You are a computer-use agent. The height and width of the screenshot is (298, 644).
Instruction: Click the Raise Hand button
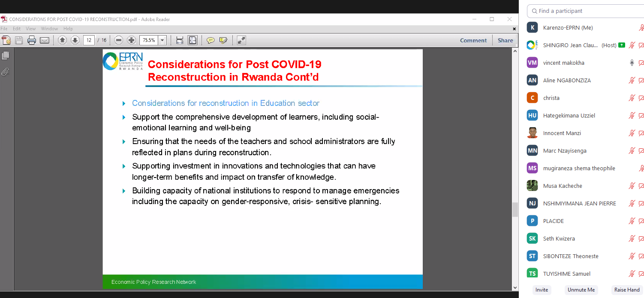coord(626,290)
